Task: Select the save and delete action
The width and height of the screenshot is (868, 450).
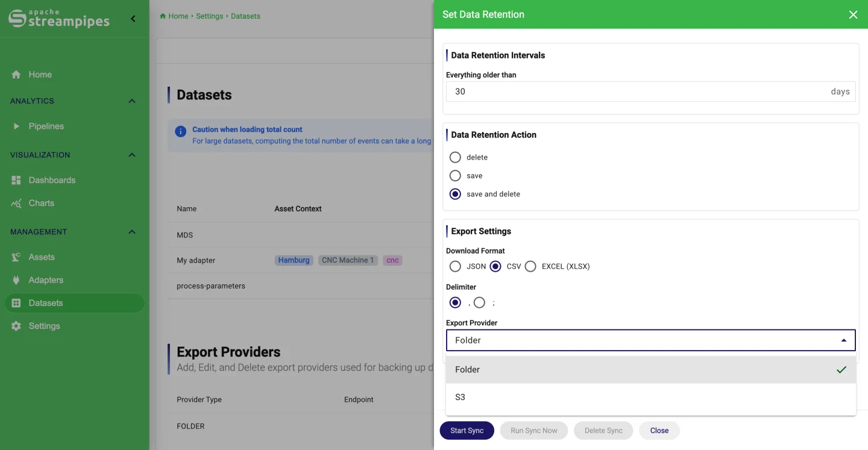Action: tap(455, 194)
